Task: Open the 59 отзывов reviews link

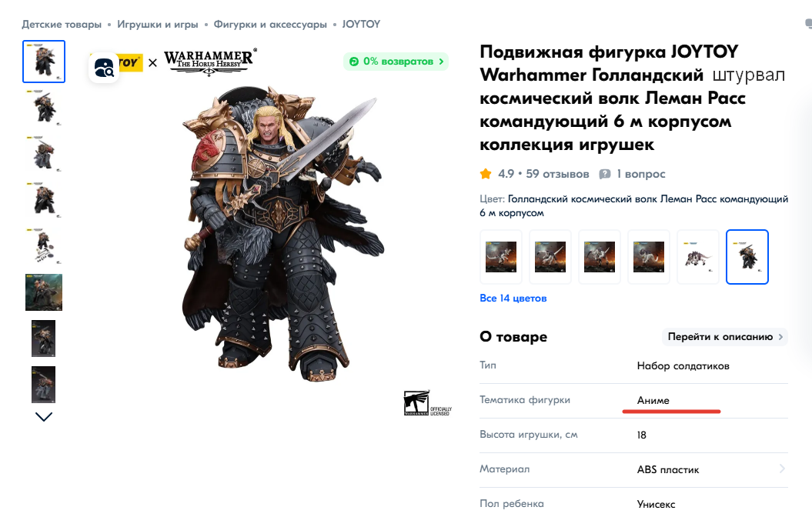Action: (558, 174)
